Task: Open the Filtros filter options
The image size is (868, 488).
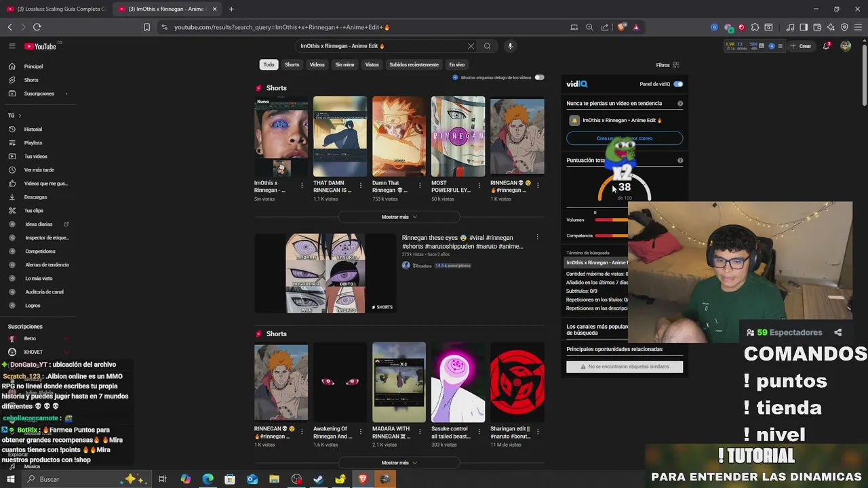Action: point(667,65)
